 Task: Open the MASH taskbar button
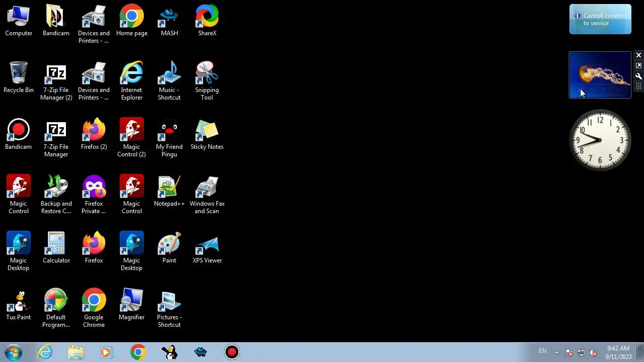201,352
